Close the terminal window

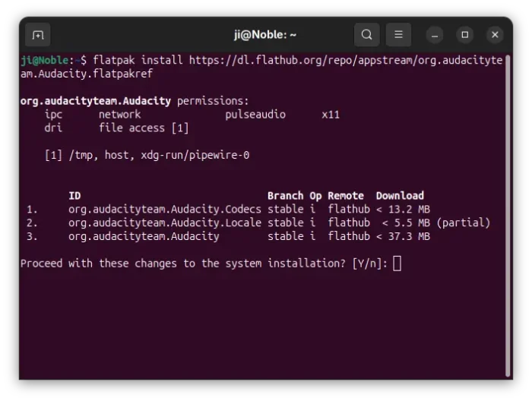click(495, 35)
